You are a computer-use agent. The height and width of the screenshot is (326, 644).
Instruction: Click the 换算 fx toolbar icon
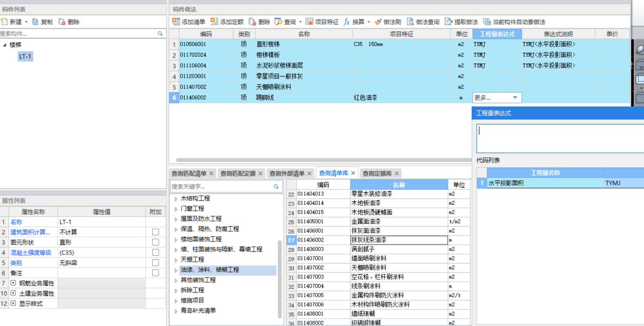[x=347, y=22]
